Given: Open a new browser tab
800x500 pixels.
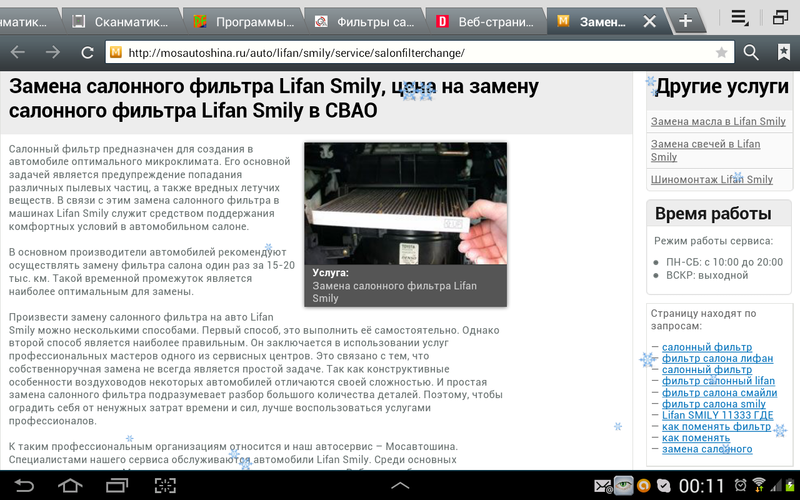Looking at the screenshot, I should point(686,20).
